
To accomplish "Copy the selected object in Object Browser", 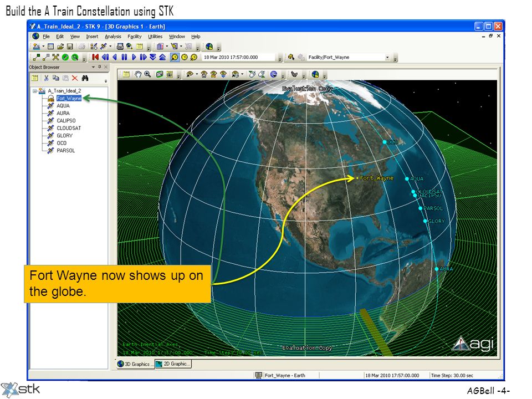I will coord(55,78).
